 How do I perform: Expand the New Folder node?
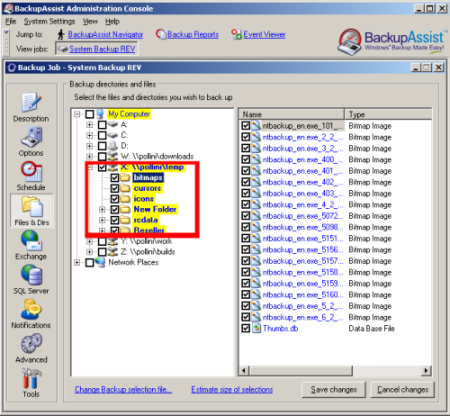102,210
